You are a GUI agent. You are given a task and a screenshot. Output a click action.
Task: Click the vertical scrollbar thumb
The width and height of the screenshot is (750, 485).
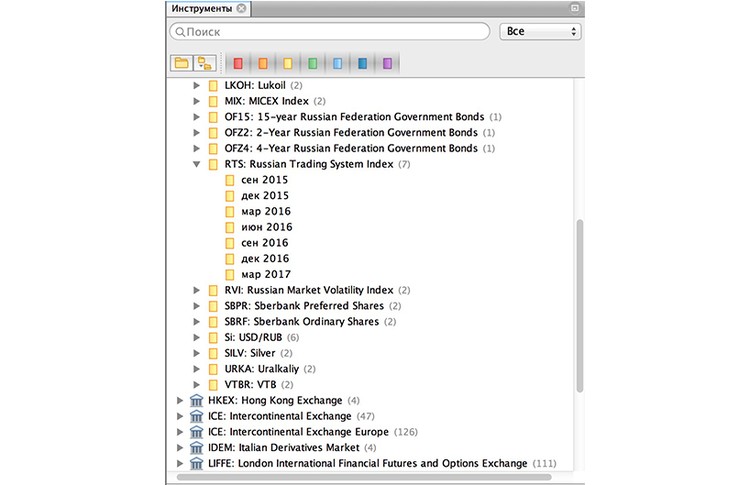click(x=580, y=306)
